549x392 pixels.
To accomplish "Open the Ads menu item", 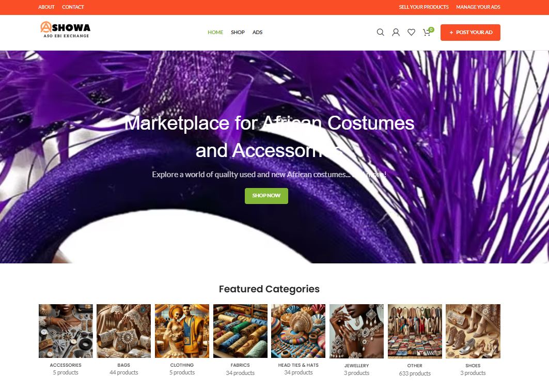I will (x=257, y=32).
